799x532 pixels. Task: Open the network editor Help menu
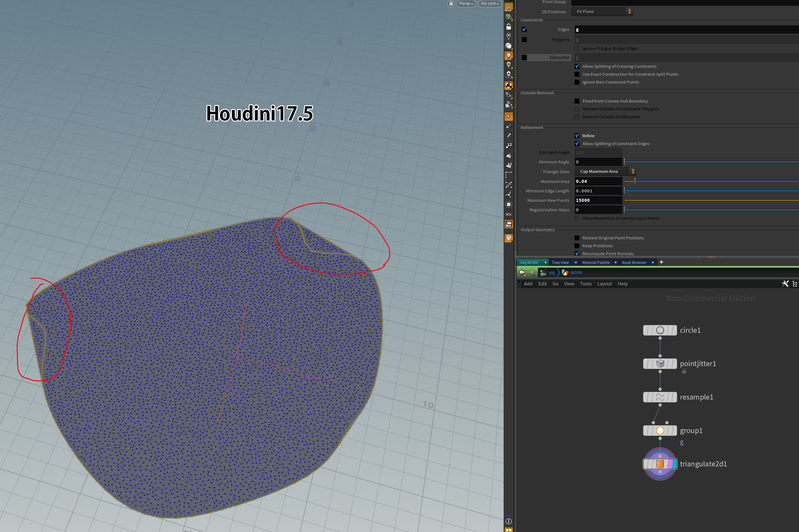(623, 284)
